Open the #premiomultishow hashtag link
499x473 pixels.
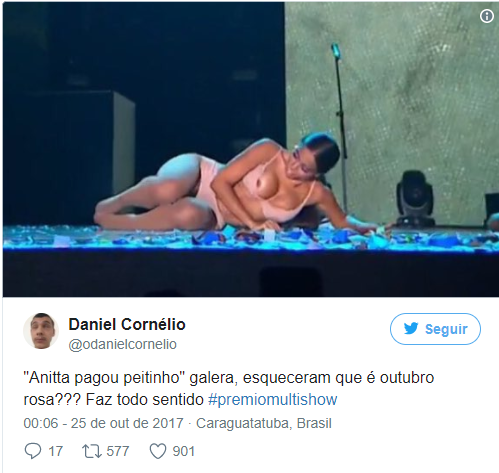[273, 399]
